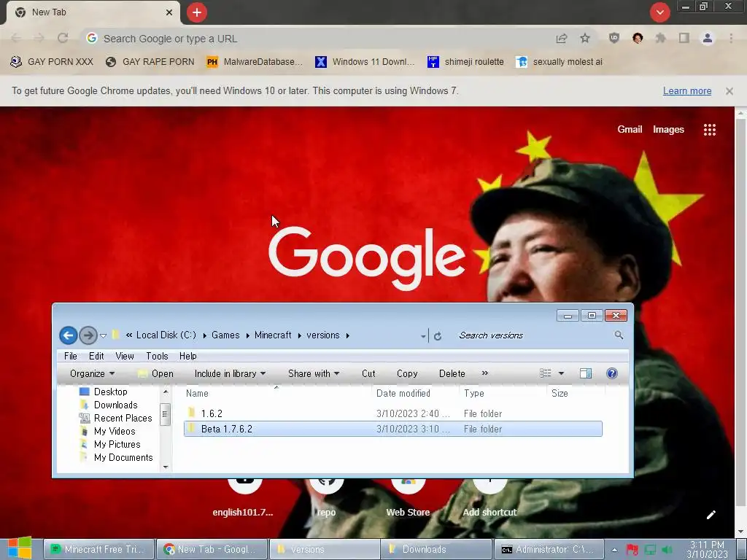Screen dimensions: 747x560
Task: Click Copy in the Explorer toolbar
Action: pyautogui.click(x=407, y=374)
